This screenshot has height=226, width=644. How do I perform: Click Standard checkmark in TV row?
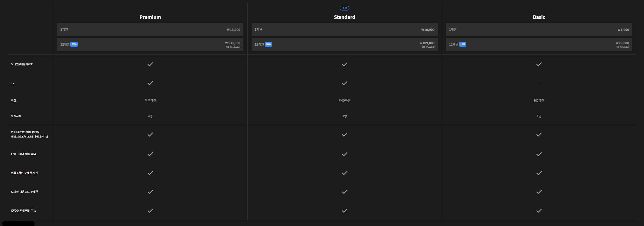coord(344,83)
